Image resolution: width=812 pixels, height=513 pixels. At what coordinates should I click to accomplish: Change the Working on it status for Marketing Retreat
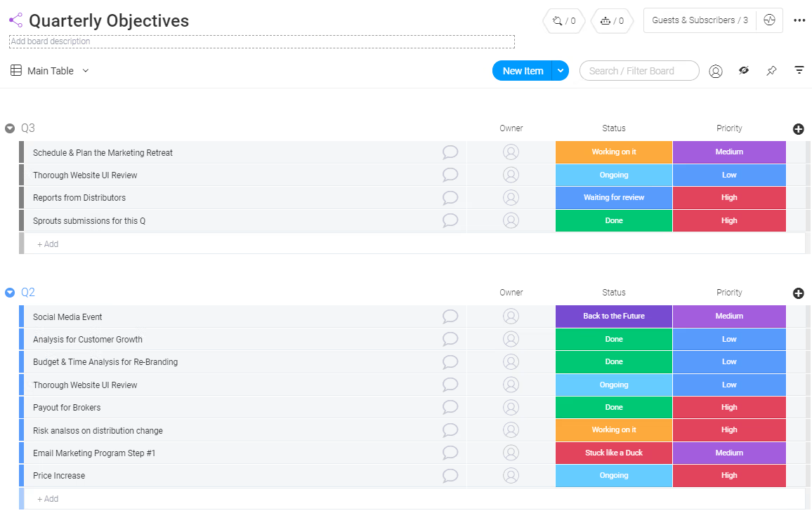coord(613,152)
